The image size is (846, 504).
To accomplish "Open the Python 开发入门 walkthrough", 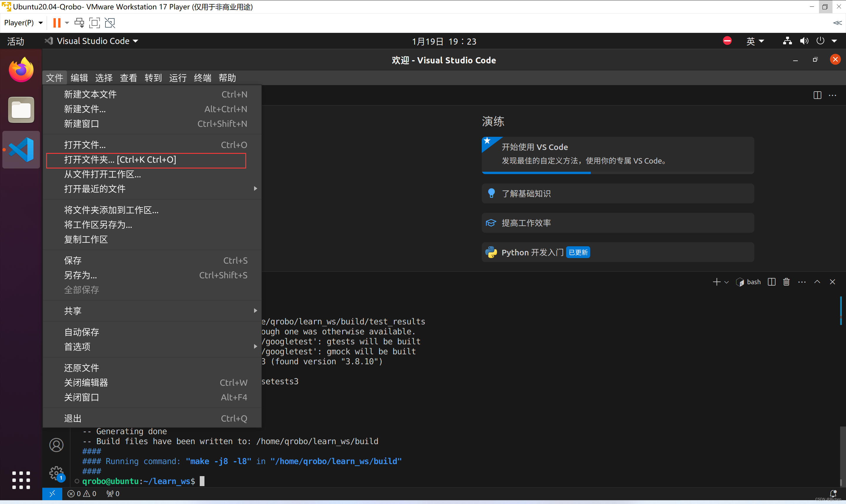I will pyautogui.click(x=618, y=252).
